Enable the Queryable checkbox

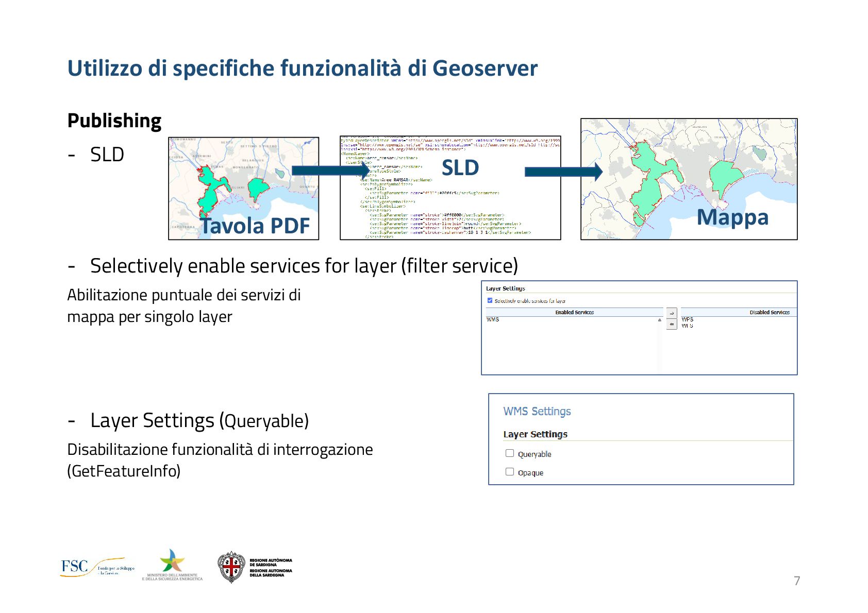tap(510, 453)
